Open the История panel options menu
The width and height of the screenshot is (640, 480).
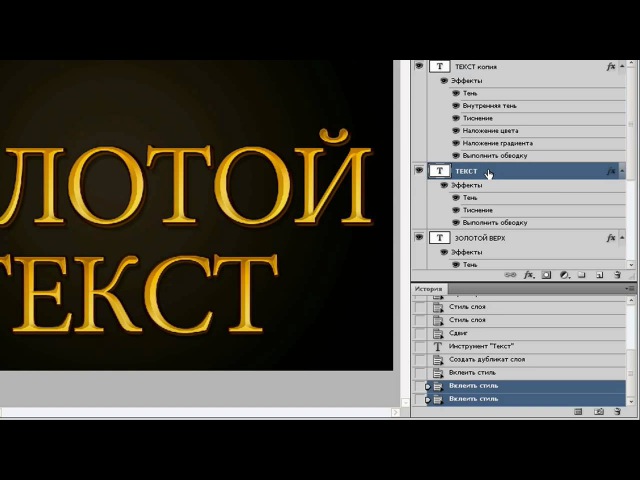click(630, 288)
